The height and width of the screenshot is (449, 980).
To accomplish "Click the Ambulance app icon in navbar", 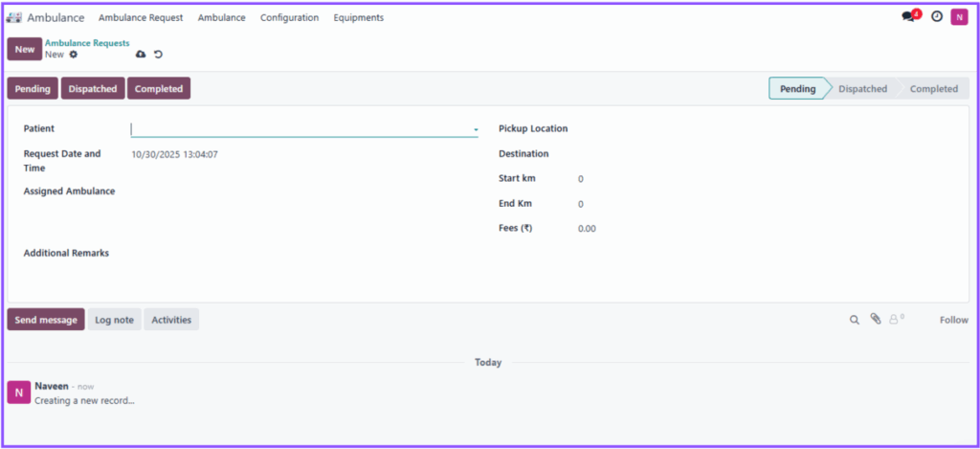I will pyautogui.click(x=14, y=17).
